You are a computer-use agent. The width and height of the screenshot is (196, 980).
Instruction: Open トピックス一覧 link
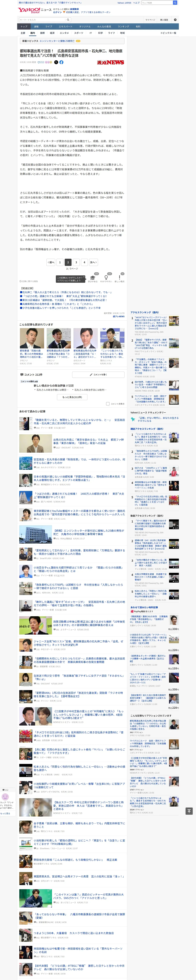[168, 33]
